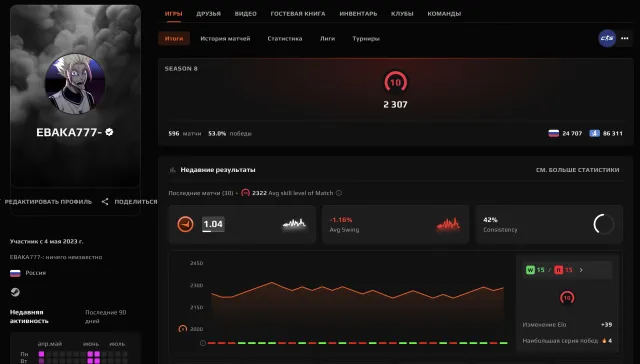Click skill level icon before 2322
Image resolution: width=640 pixels, height=364 pixels.
(x=245, y=193)
